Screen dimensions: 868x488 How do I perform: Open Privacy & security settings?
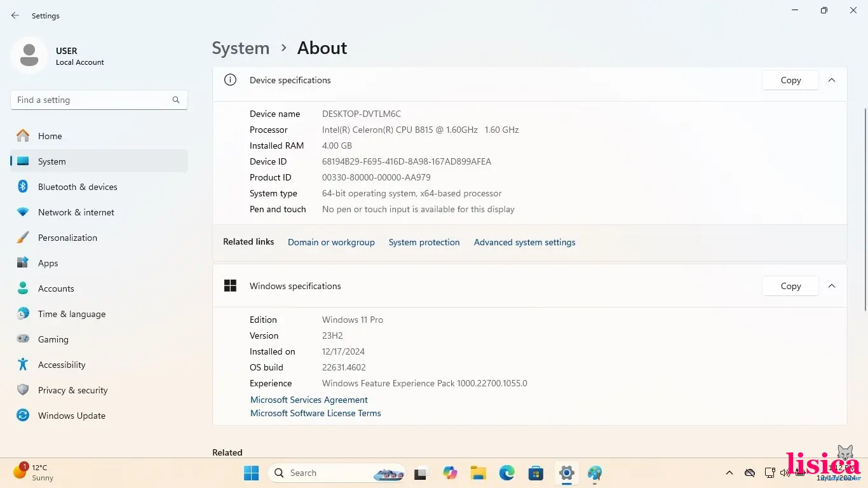coord(72,390)
